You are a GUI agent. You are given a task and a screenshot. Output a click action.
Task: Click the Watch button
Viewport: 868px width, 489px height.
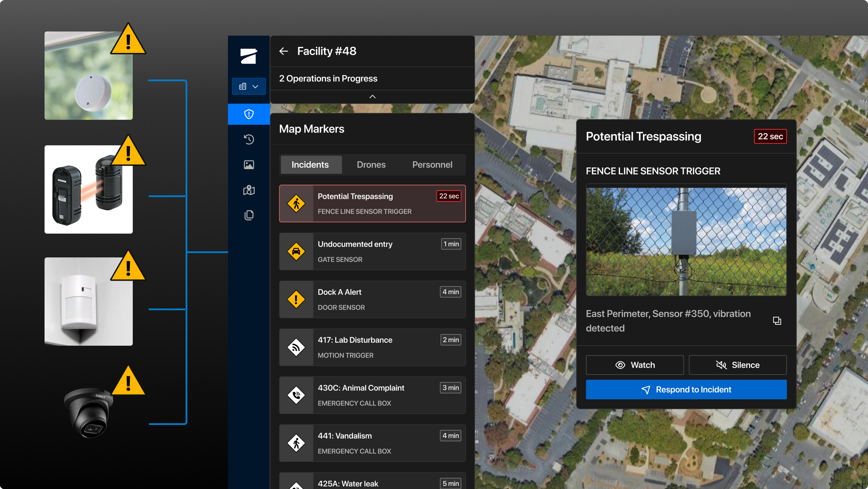tap(635, 365)
